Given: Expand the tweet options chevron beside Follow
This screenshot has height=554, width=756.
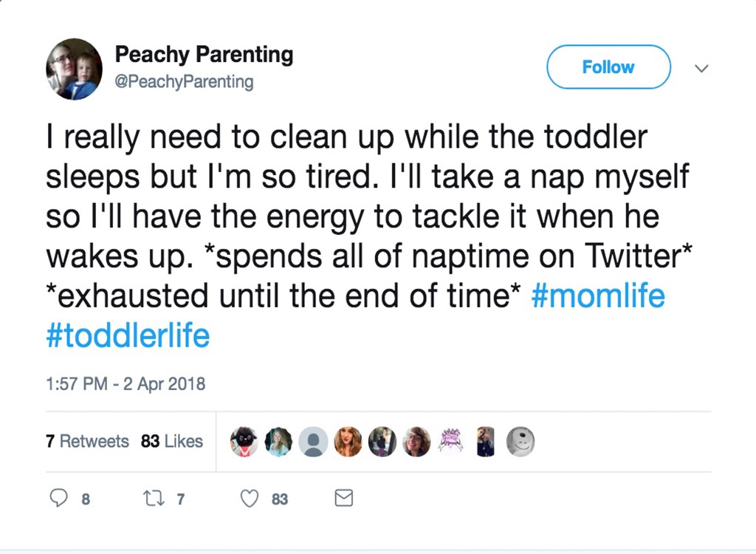Looking at the screenshot, I should point(702,68).
